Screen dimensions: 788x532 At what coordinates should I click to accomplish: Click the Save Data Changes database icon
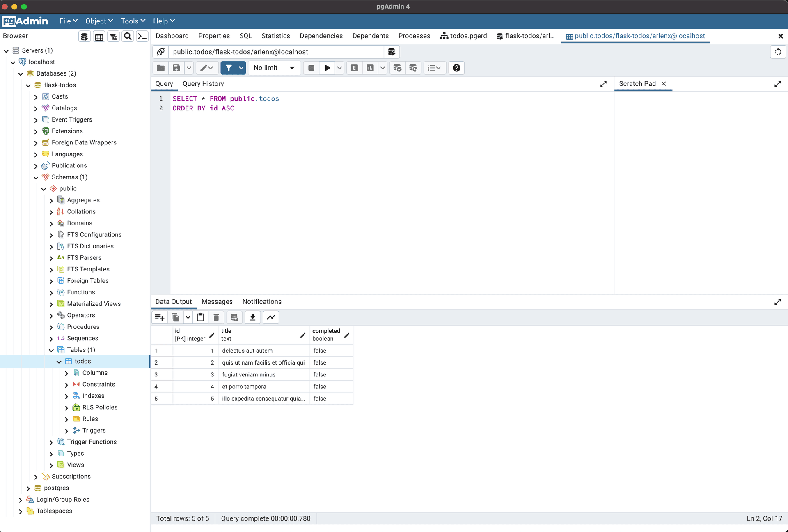coord(234,317)
